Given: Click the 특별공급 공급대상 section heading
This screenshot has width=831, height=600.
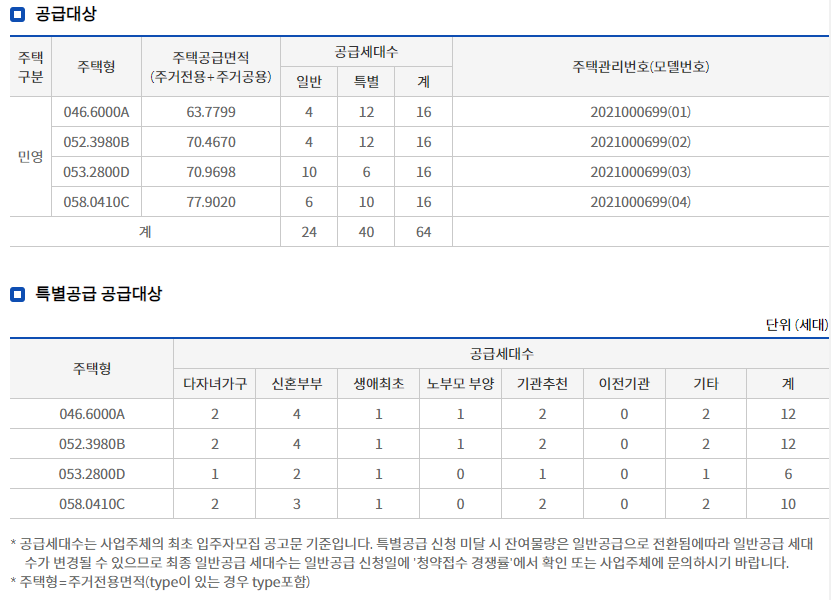Looking at the screenshot, I should [x=98, y=294].
